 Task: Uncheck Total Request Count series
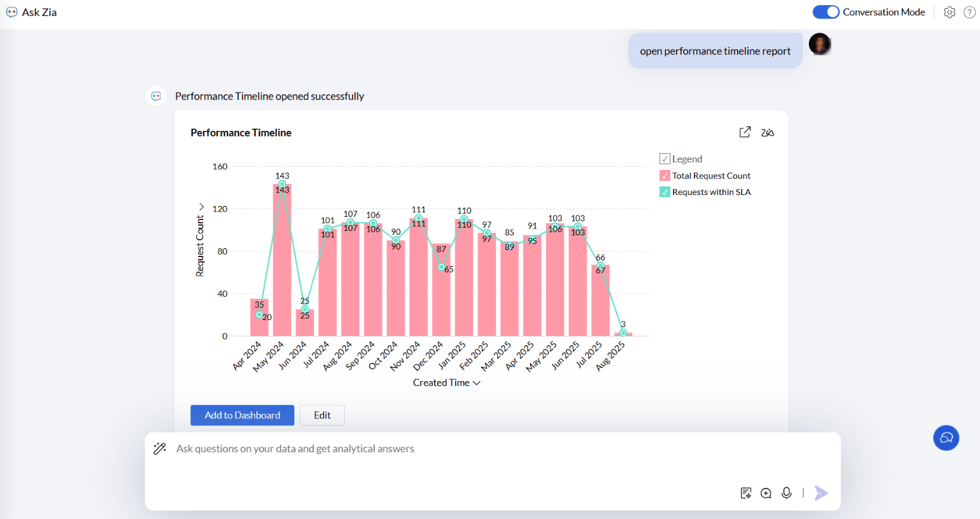pyautogui.click(x=665, y=176)
